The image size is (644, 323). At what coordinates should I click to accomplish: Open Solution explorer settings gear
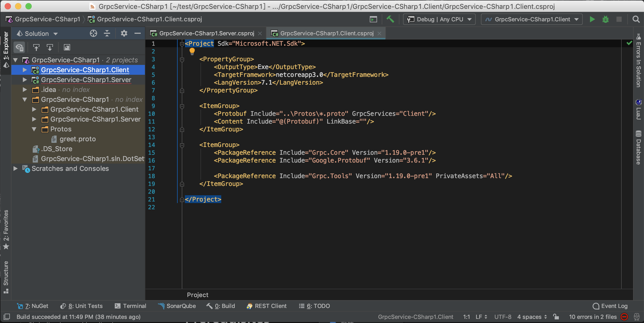point(124,33)
